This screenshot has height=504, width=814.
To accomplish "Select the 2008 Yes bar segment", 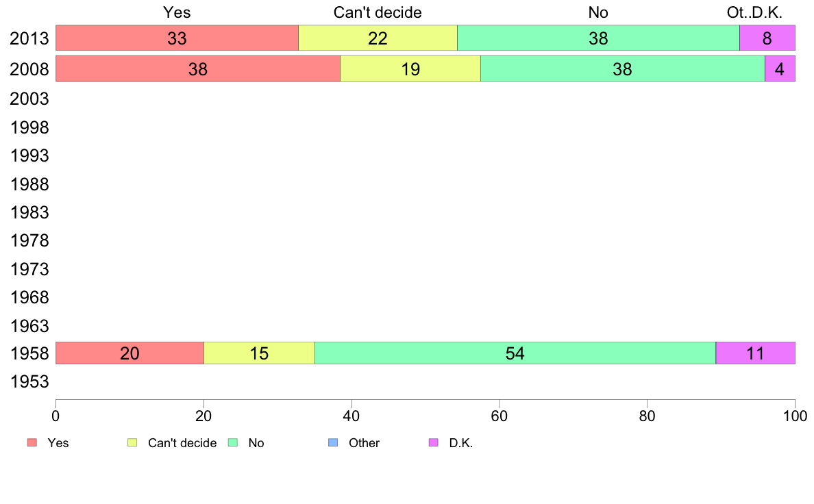I will 197,69.
